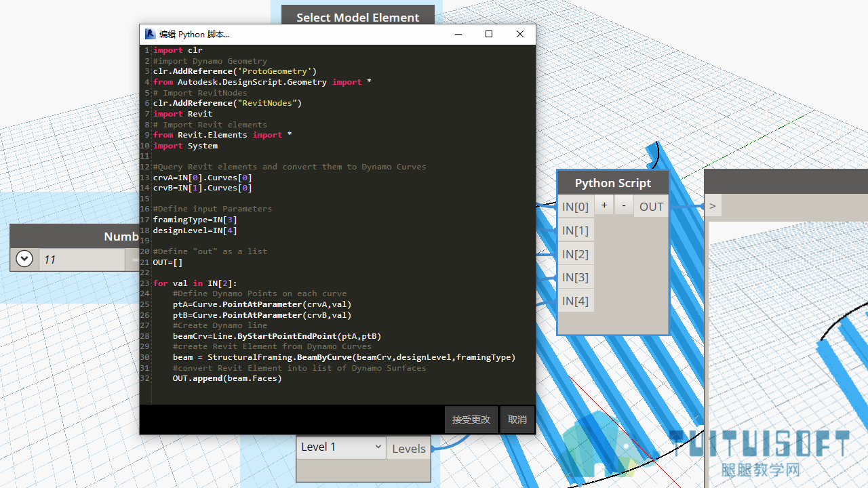The height and width of the screenshot is (488, 868).
Task: Place cursor on 'import System' line
Action: [185, 146]
